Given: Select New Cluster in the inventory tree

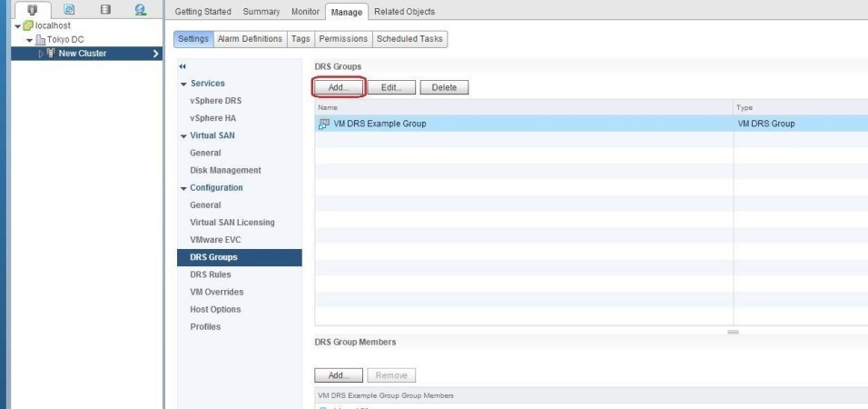Looking at the screenshot, I should (x=83, y=54).
